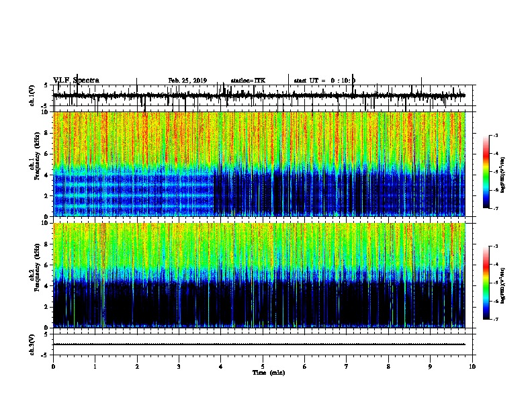Click the "station=ITK" header label
The width and height of the screenshot is (532, 411).
[248, 81]
